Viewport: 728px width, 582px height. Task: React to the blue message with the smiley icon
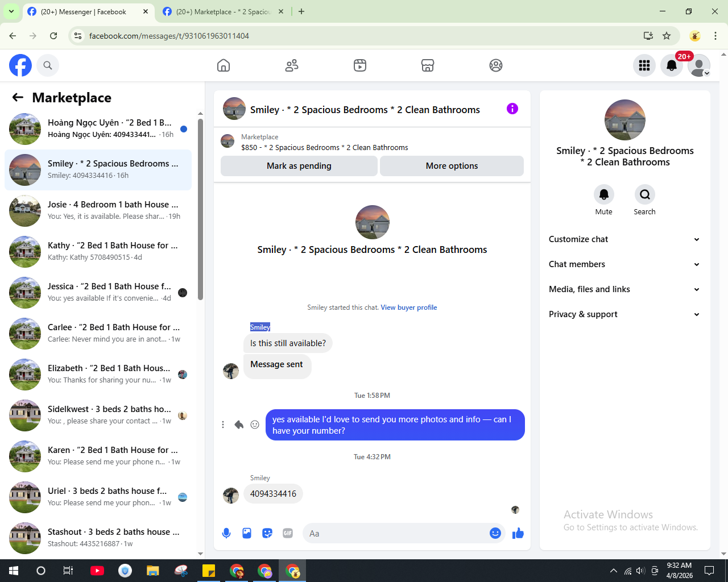coord(255,425)
